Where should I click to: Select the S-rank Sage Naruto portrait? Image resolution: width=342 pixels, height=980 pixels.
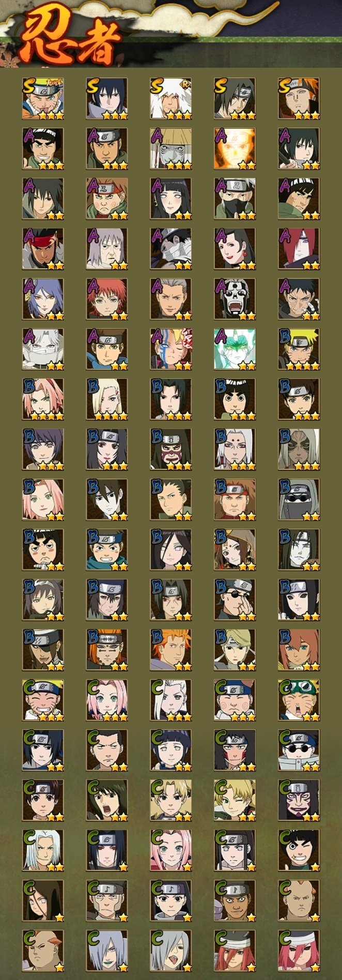pyautogui.click(x=43, y=99)
